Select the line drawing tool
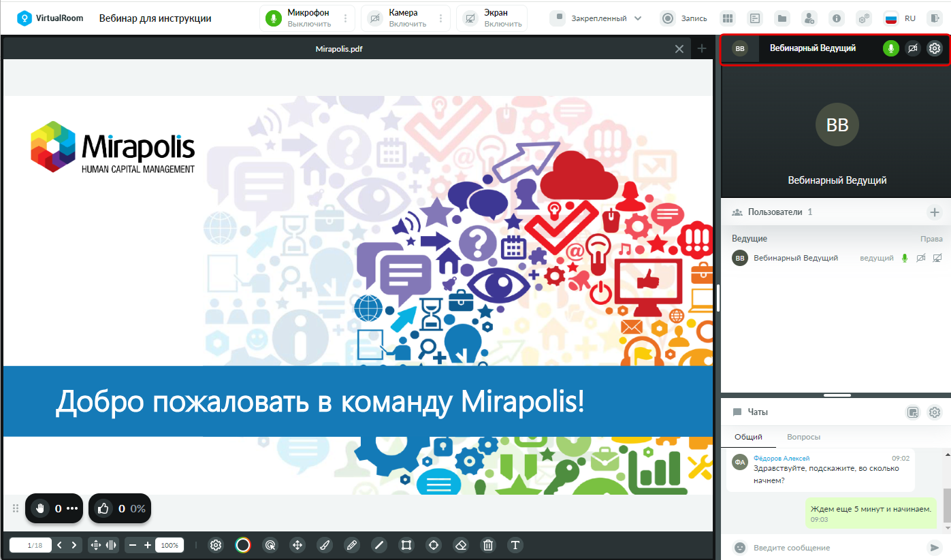951x560 pixels. (379, 545)
